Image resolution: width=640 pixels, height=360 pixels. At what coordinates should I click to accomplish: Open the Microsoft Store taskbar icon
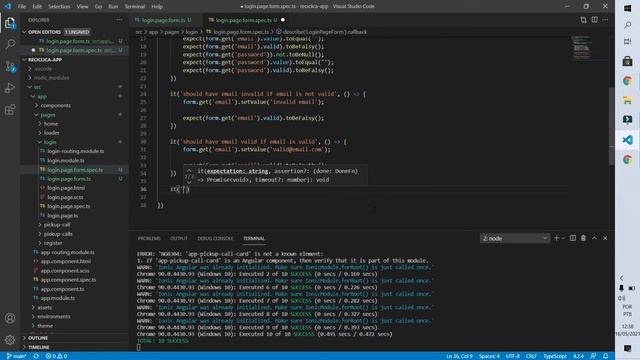tap(627, 61)
